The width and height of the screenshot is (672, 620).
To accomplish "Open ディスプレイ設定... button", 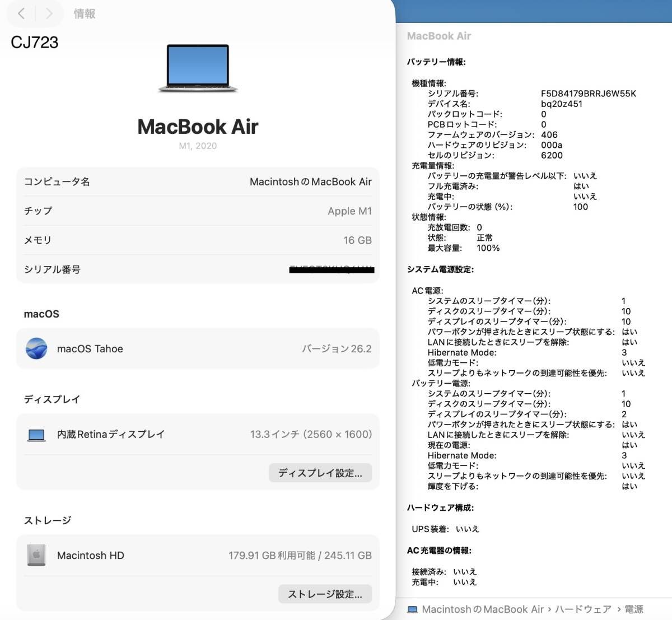I will coord(320,473).
